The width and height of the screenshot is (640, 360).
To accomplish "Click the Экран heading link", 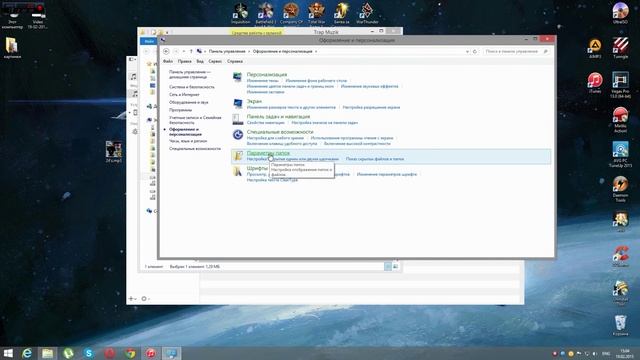I will click(x=254, y=101).
